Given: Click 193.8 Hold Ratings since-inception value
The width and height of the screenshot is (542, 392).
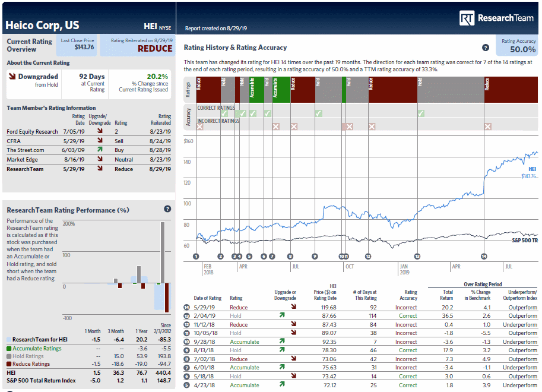Looking at the screenshot, I should 164,356.
